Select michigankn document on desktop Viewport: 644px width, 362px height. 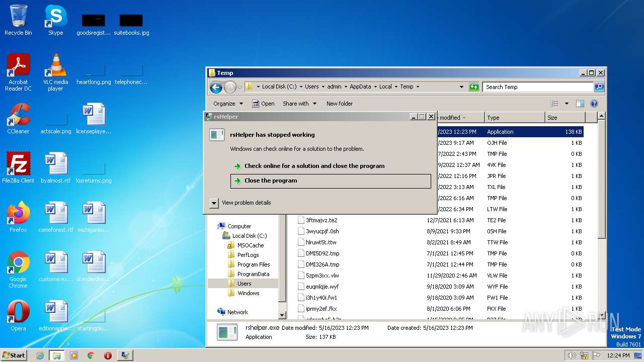[93, 217]
